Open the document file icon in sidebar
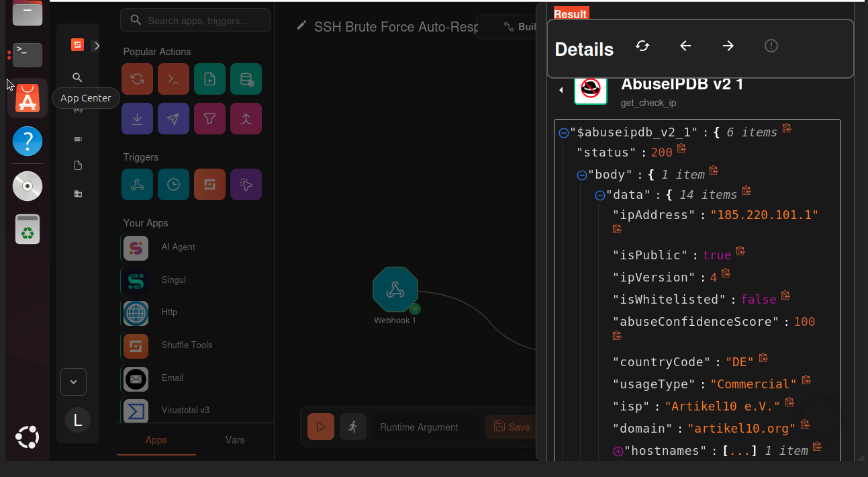This screenshot has width=868, height=477. point(78,165)
